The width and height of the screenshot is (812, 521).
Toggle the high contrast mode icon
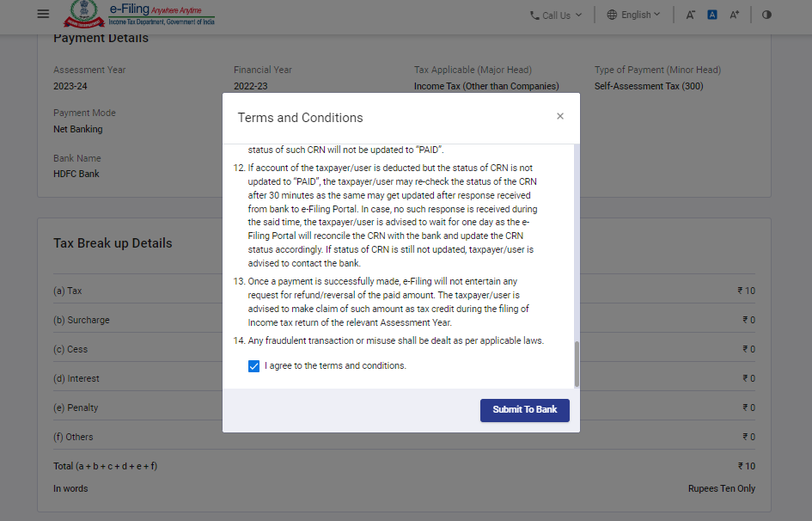(x=766, y=15)
